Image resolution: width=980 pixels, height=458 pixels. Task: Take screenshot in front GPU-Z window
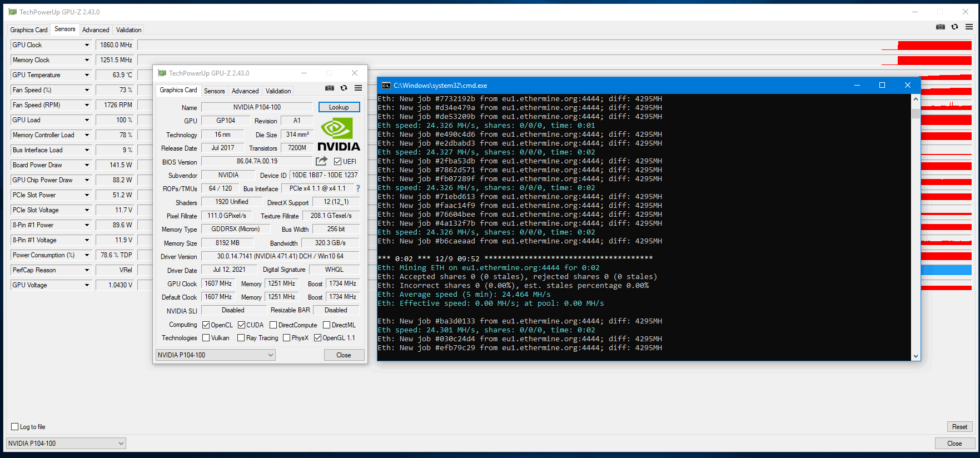coord(330,88)
